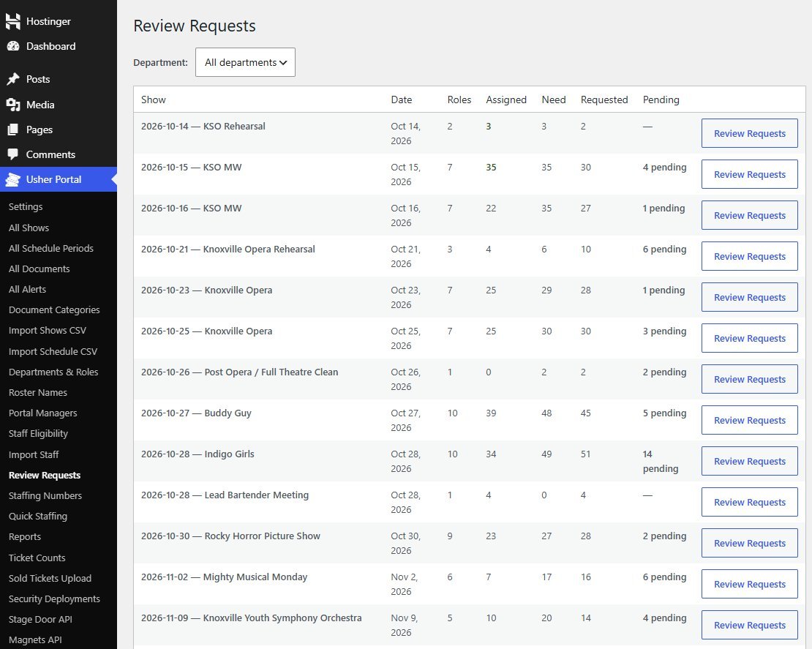The image size is (812, 649).
Task: Review requests for 2026-10-15 KSO MW
Action: click(749, 174)
